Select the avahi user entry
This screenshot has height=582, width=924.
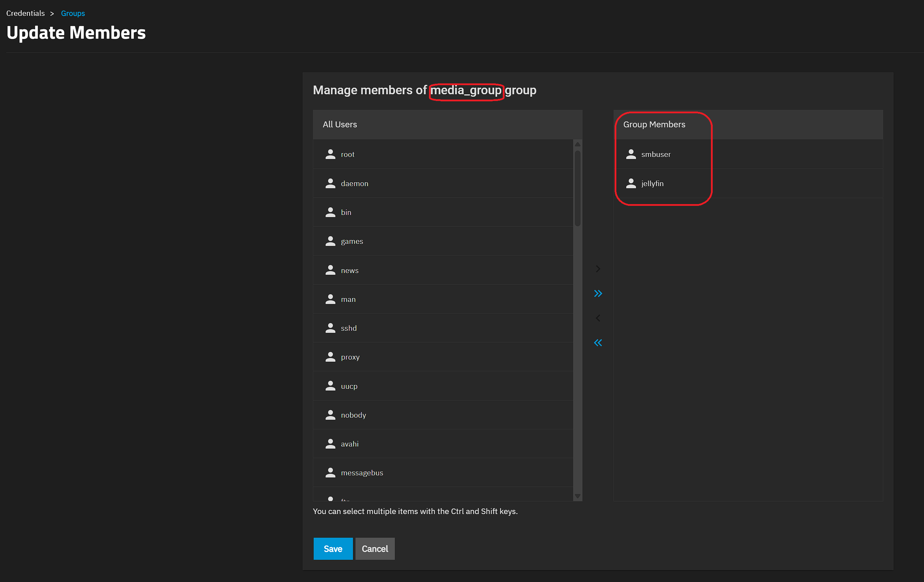tap(349, 444)
